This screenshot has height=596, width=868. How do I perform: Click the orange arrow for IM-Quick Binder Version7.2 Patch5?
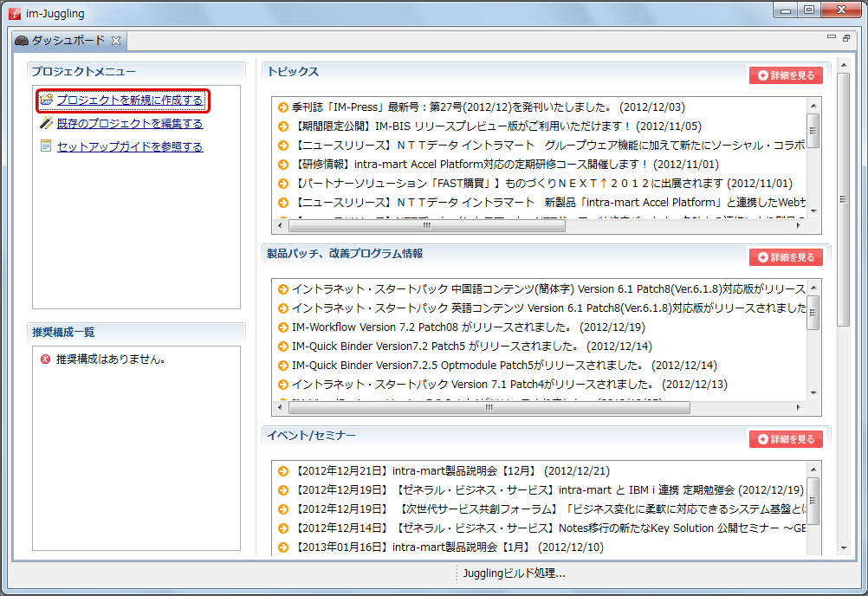click(x=283, y=347)
